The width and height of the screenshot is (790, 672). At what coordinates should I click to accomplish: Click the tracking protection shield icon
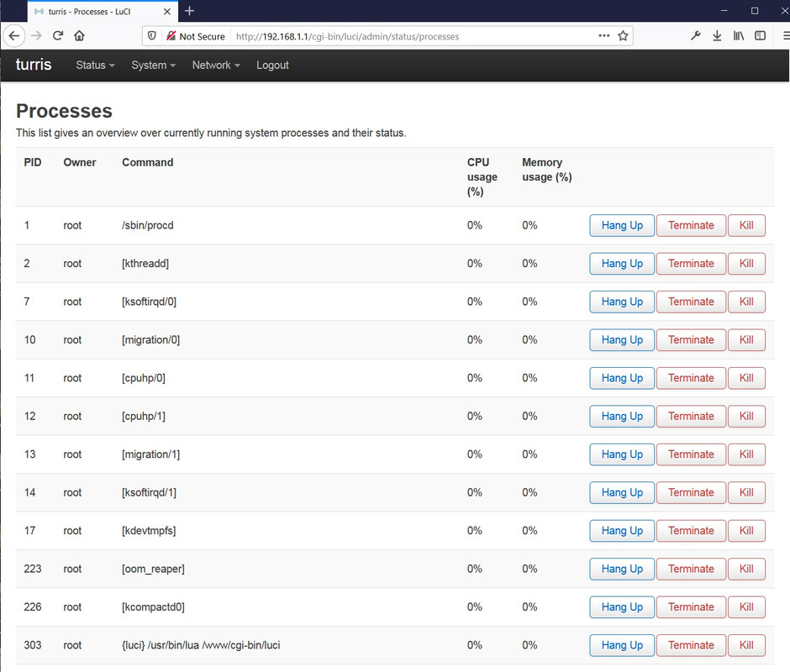(151, 36)
